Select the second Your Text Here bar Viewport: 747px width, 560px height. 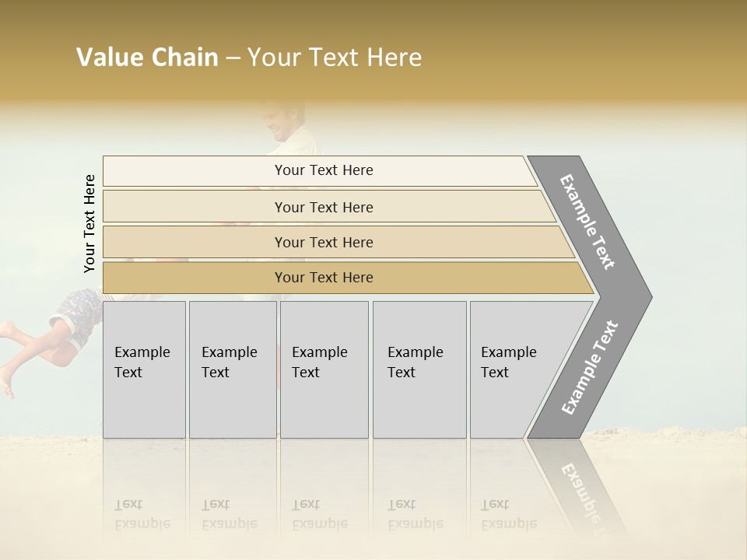pos(329,207)
